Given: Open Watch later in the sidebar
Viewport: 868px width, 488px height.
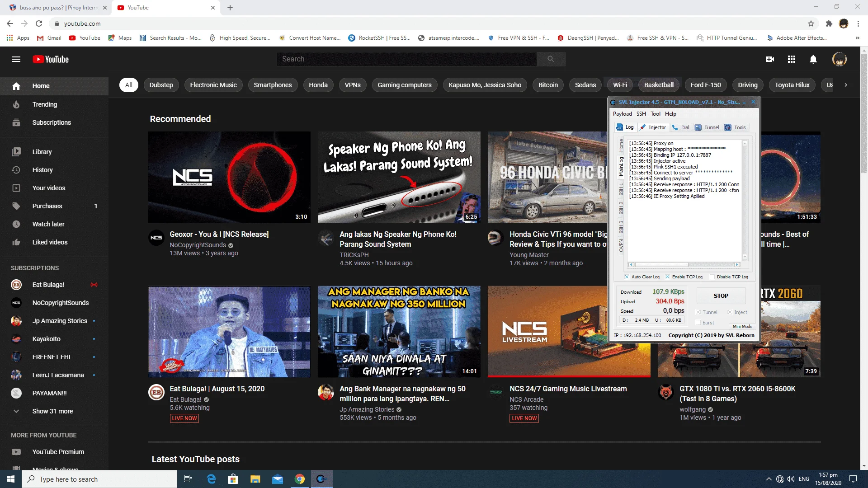Looking at the screenshot, I should tap(54, 224).
